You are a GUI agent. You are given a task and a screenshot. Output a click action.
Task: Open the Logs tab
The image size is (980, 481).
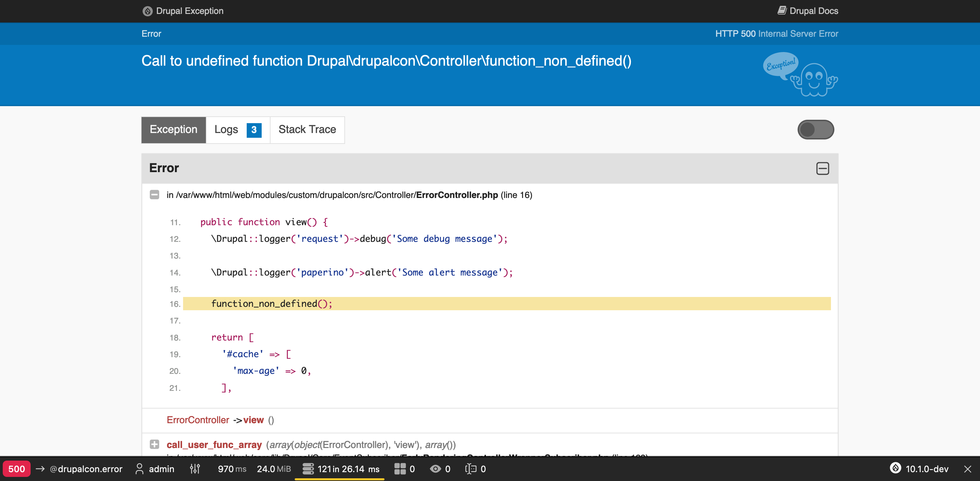click(238, 130)
